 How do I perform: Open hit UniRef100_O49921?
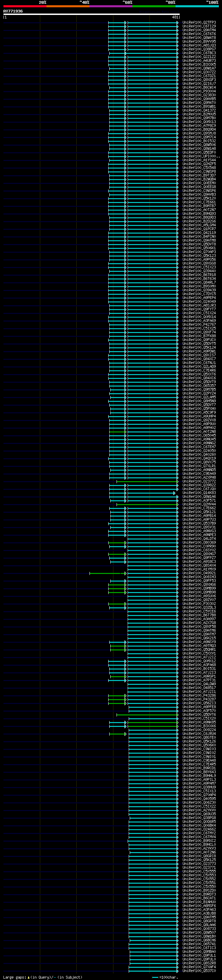click(x=199, y=573)
